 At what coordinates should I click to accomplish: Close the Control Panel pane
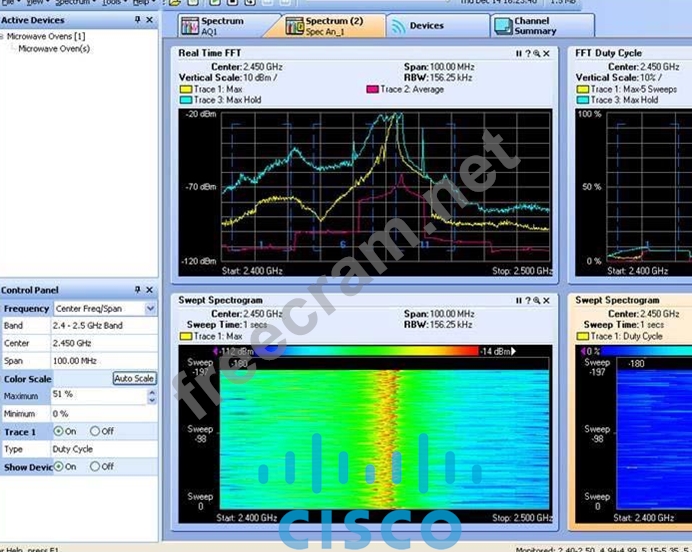[x=150, y=290]
